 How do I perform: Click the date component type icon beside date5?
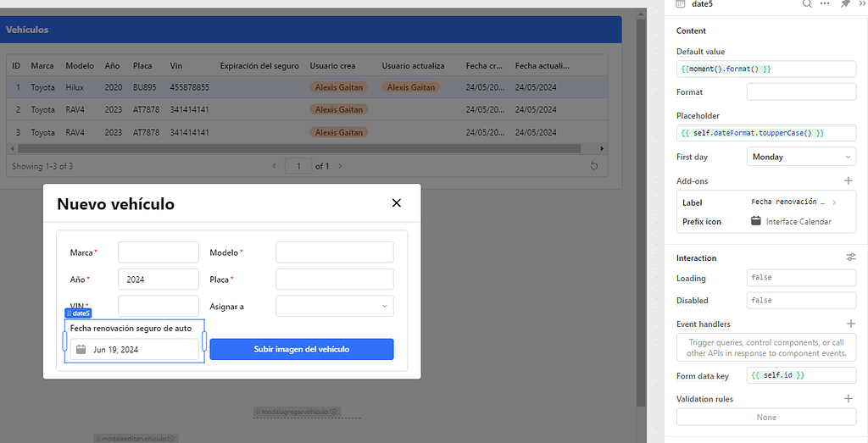pyautogui.click(x=681, y=4)
